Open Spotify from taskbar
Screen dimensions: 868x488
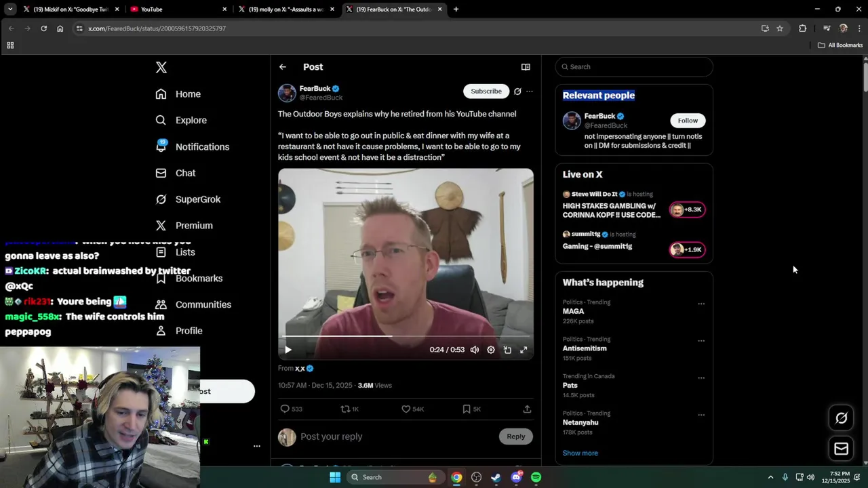click(x=536, y=477)
